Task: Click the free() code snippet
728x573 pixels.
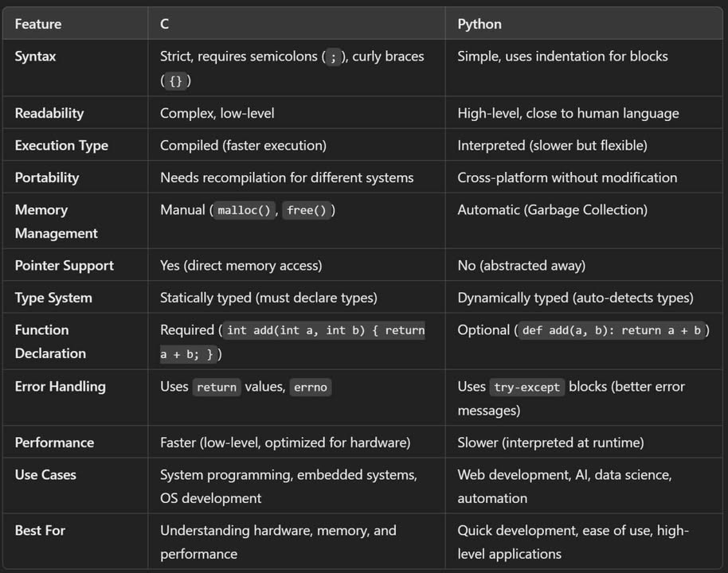Action: click(x=310, y=210)
